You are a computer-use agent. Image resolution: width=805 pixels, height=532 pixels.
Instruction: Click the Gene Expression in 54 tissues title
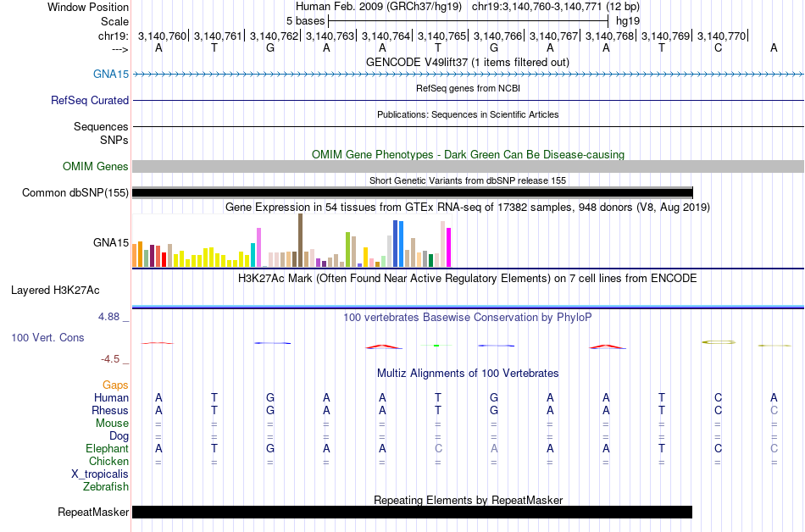[x=468, y=208]
